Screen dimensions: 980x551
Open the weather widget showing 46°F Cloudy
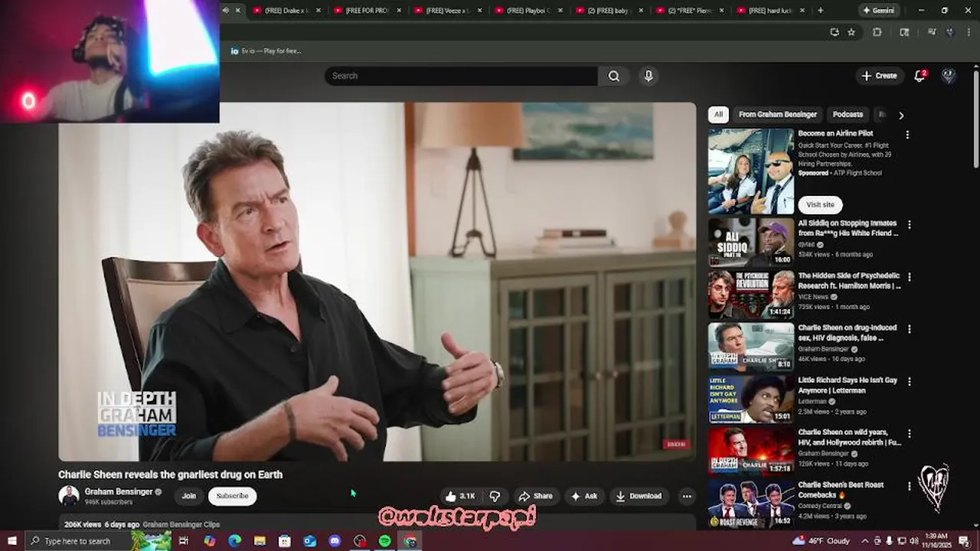tap(822, 541)
